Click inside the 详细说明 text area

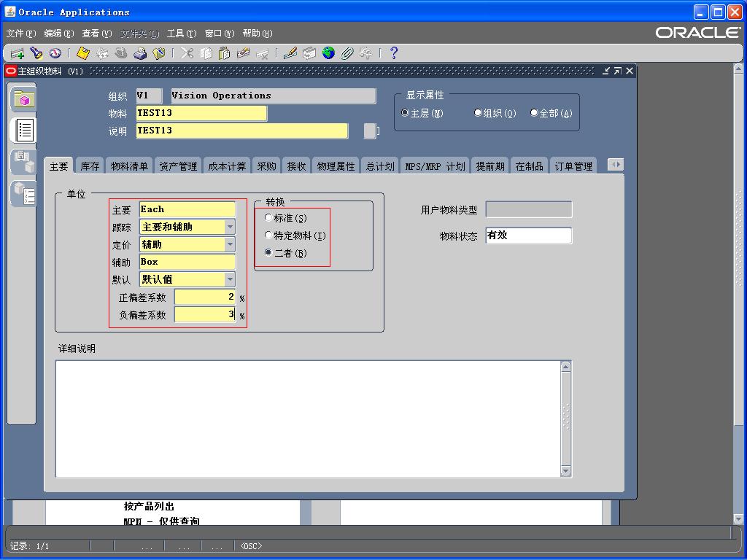(x=309, y=419)
